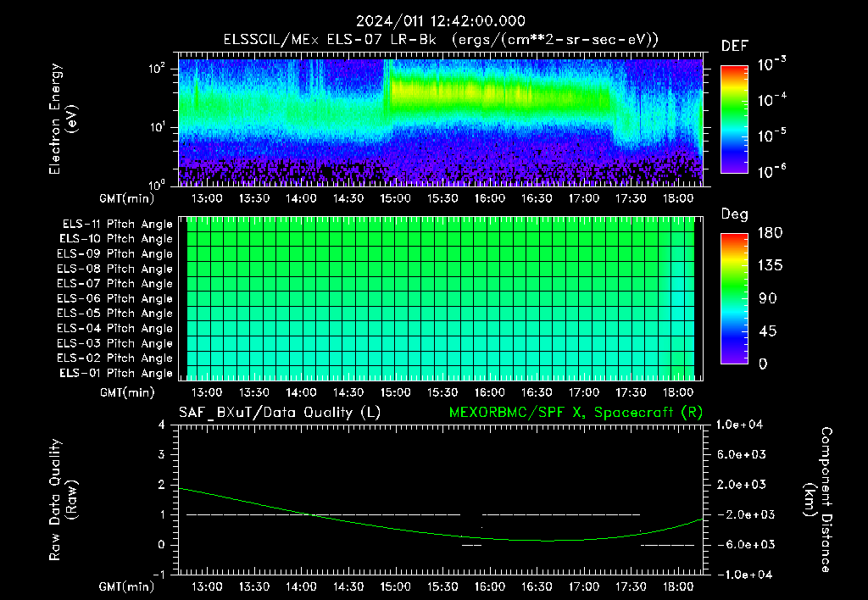868x600 pixels.
Task: Click 14:00 time label under pitch angle panel
Action: pos(301,392)
